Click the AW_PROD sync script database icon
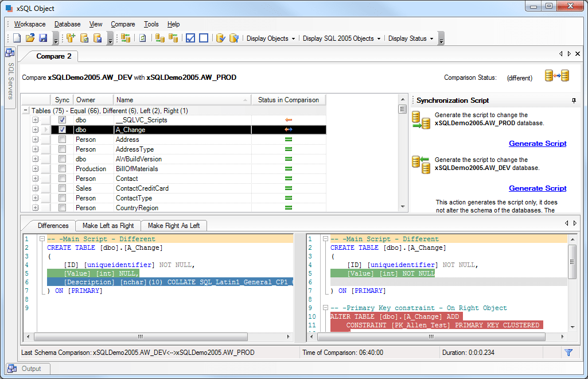This screenshot has width=588, height=379. pos(420,120)
